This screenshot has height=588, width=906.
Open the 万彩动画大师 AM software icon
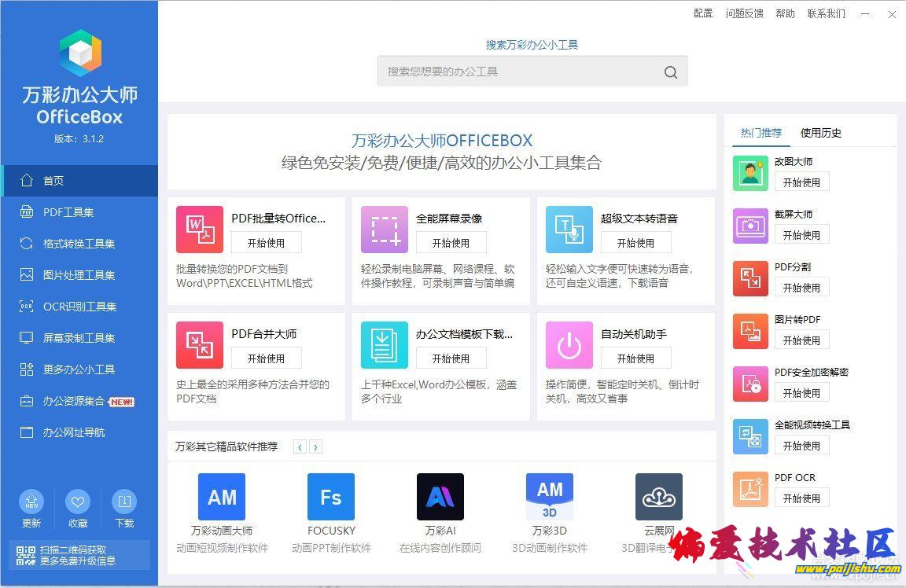click(222, 497)
